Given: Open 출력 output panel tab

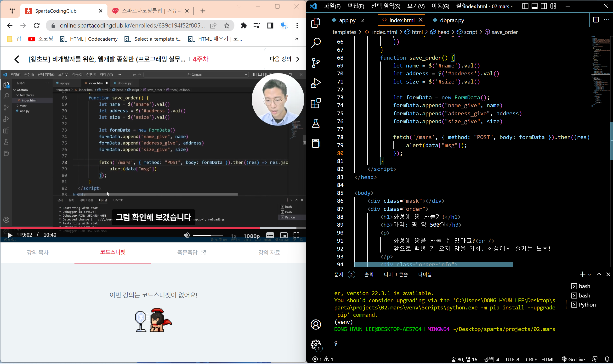Looking at the screenshot, I should pos(369,274).
